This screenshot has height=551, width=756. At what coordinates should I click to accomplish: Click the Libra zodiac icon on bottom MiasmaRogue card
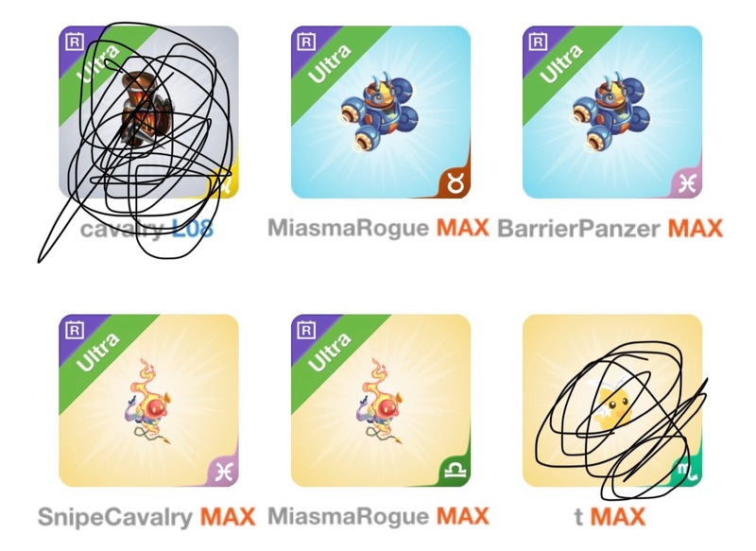tap(455, 471)
